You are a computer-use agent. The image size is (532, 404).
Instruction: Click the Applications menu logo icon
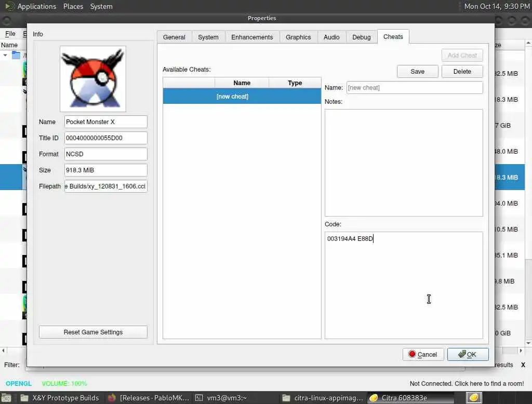[x=9, y=6]
